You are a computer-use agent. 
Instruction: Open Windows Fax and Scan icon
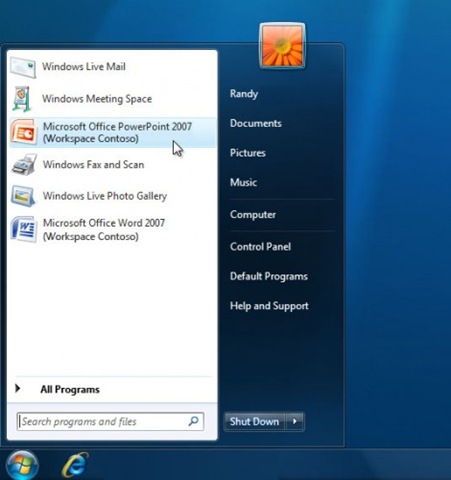point(24,164)
